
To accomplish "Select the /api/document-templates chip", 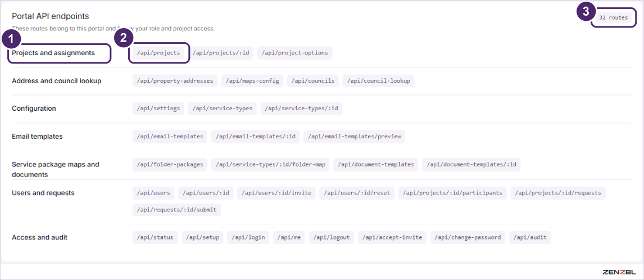I will pyautogui.click(x=376, y=165).
